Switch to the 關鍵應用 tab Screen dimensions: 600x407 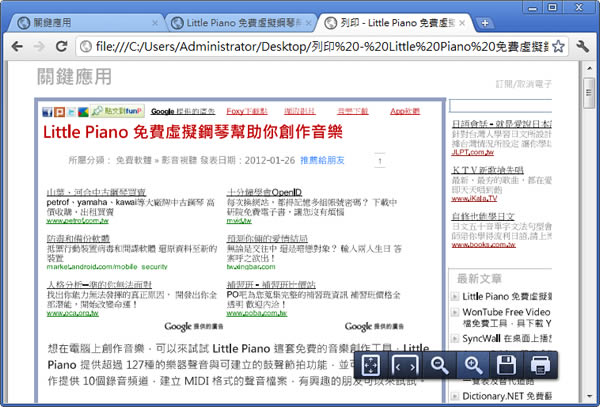pos(87,23)
